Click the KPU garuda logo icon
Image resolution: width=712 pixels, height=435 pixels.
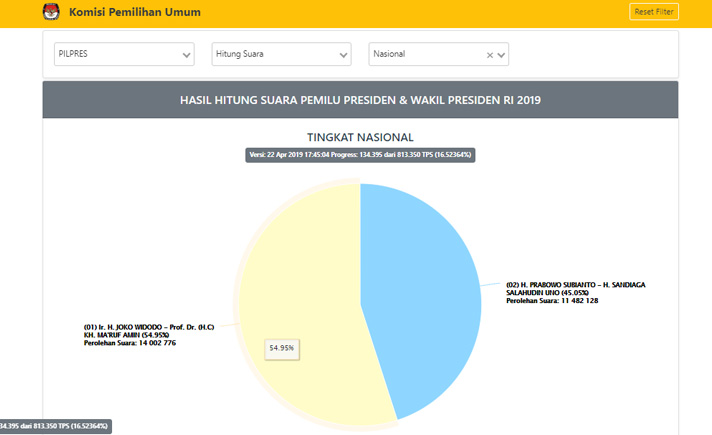[51, 12]
